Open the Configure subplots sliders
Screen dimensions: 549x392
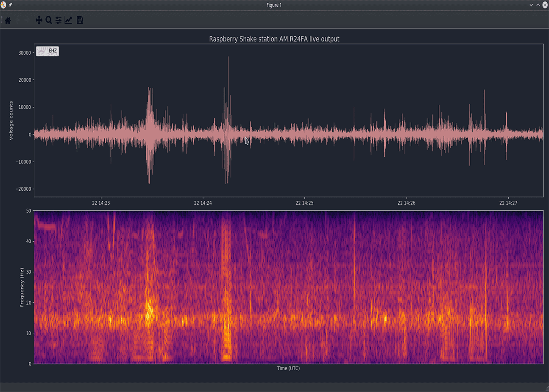[x=59, y=20]
